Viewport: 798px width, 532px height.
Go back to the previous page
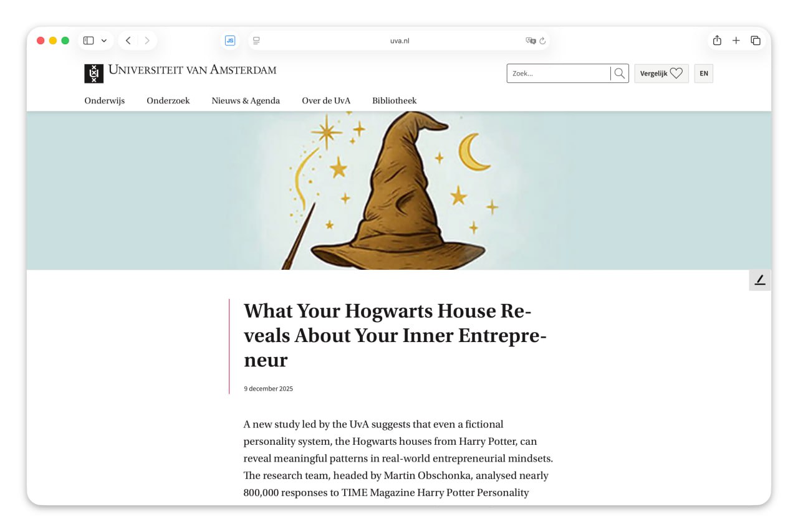[128, 40]
